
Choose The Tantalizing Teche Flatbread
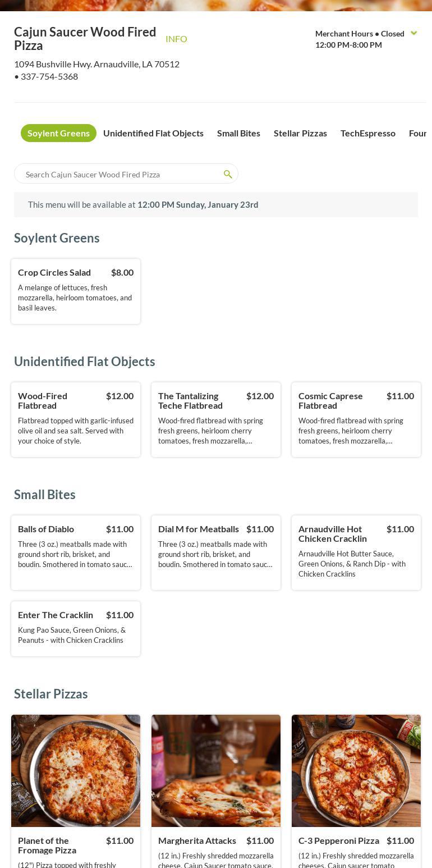[x=216, y=419]
